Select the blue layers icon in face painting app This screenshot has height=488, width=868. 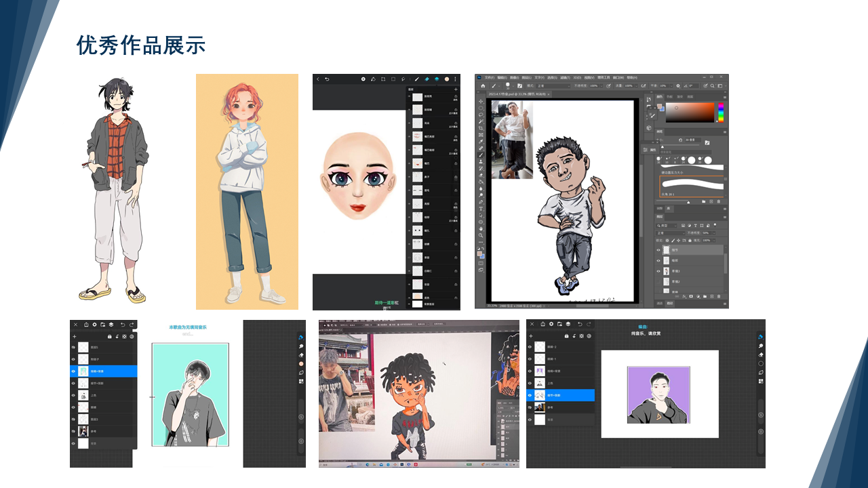[x=437, y=79]
